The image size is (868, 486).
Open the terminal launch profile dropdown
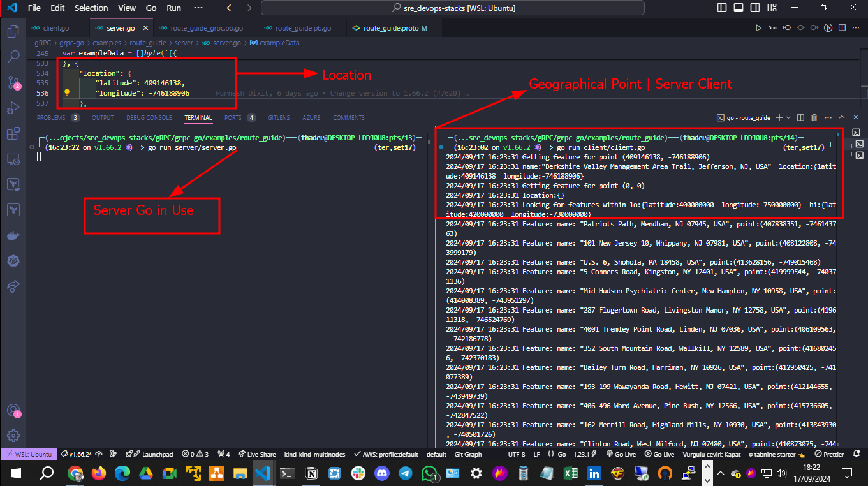tap(788, 117)
